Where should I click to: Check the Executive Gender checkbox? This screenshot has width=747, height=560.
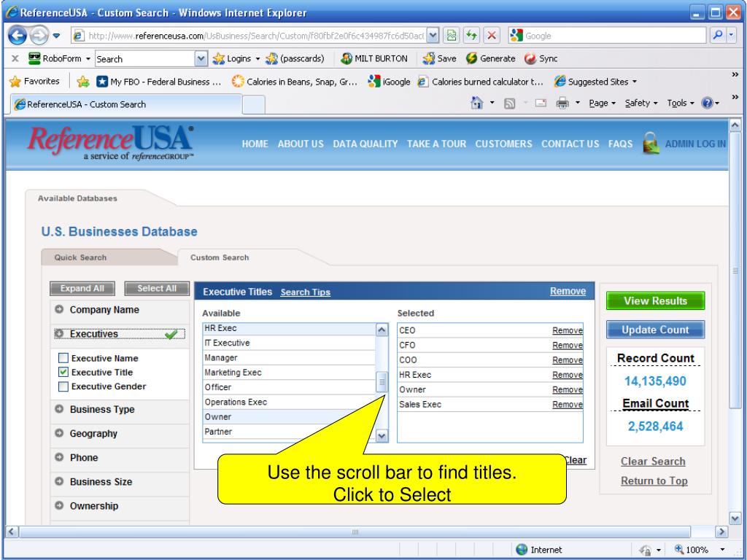click(63, 386)
